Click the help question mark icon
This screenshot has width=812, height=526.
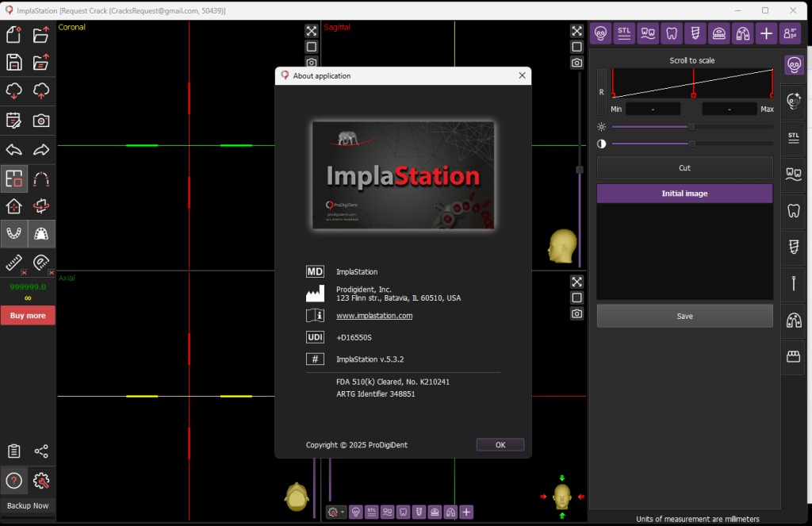13,481
